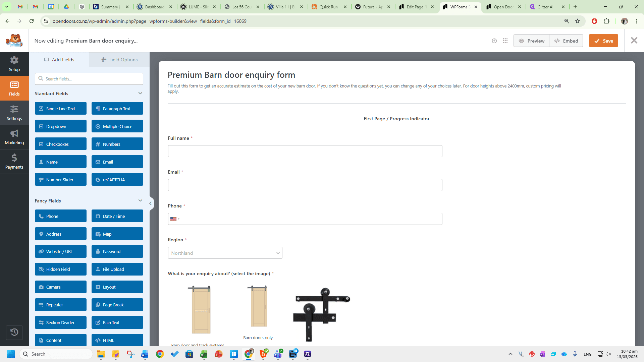Exit the form builder with X
Screen dimensions: 644x362
634,41
